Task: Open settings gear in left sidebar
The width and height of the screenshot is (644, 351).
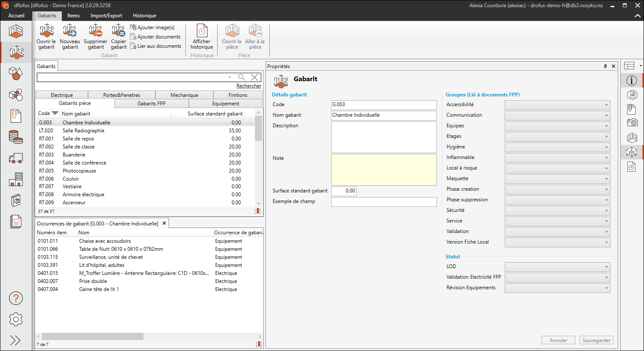Action: pos(16,319)
